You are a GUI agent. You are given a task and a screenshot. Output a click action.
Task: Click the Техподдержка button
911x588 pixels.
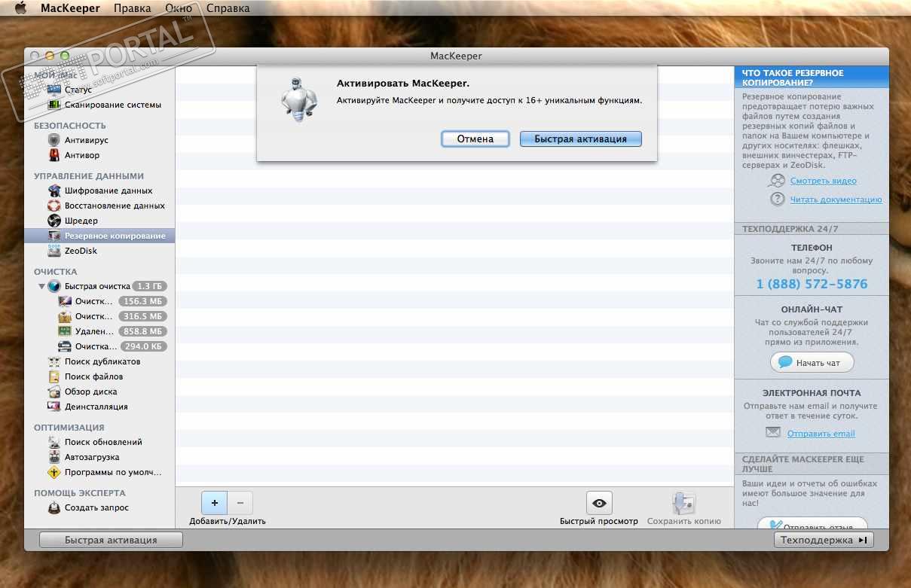pos(824,540)
